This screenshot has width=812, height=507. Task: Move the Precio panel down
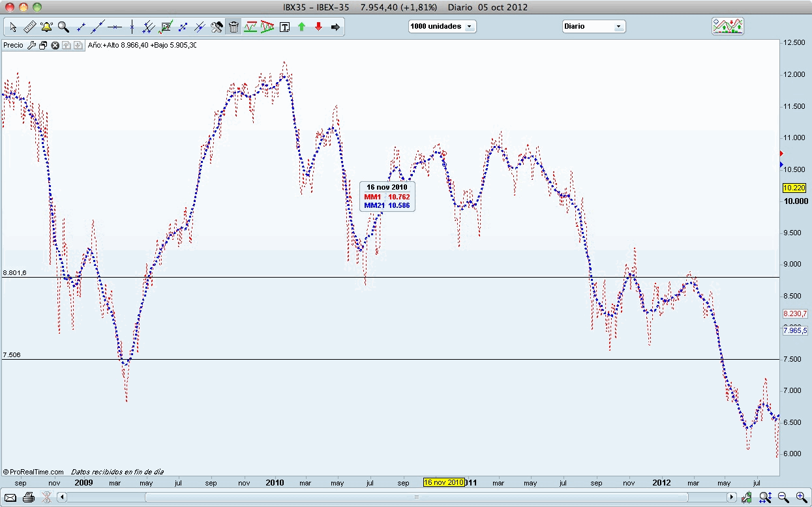[78, 45]
